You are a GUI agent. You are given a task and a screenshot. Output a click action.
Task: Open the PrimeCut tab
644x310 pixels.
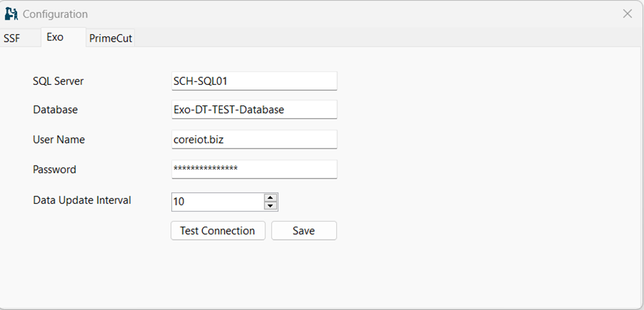pos(110,38)
